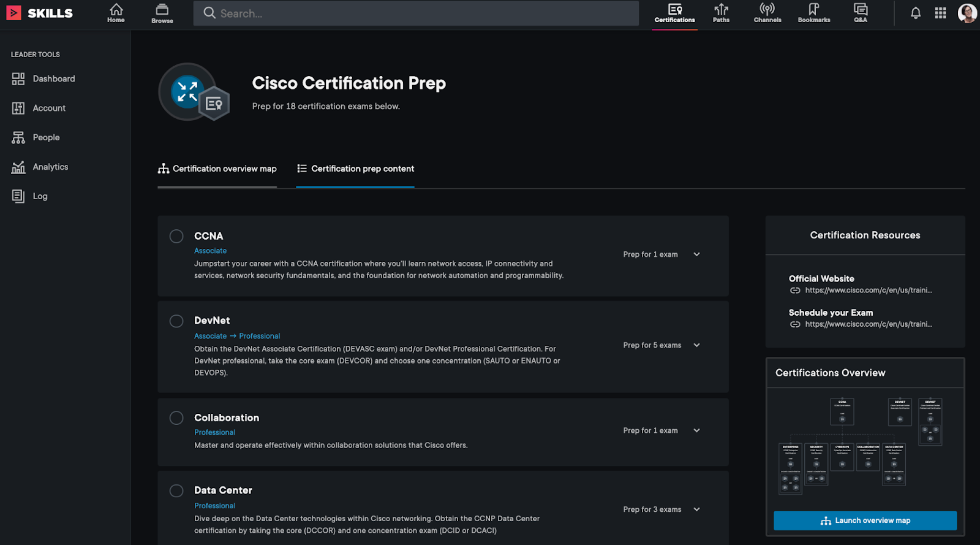Expand CCNA Prep for 1 exam chevron
This screenshot has width=980, height=545.
point(696,254)
